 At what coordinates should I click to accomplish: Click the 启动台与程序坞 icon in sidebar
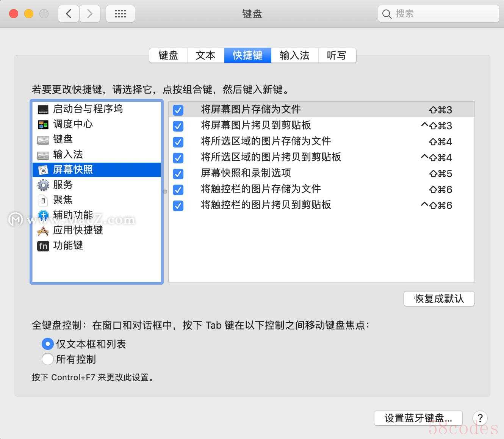(43, 110)
